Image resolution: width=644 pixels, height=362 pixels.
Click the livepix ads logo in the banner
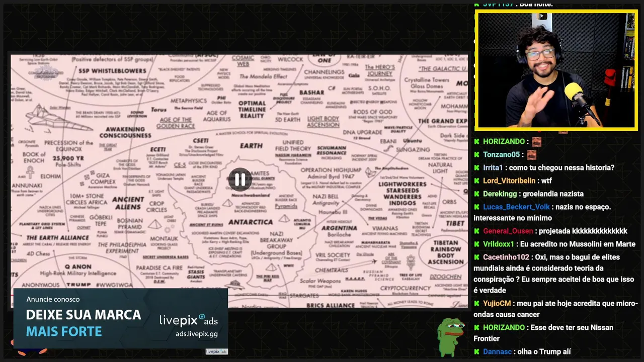pos(188,320)
